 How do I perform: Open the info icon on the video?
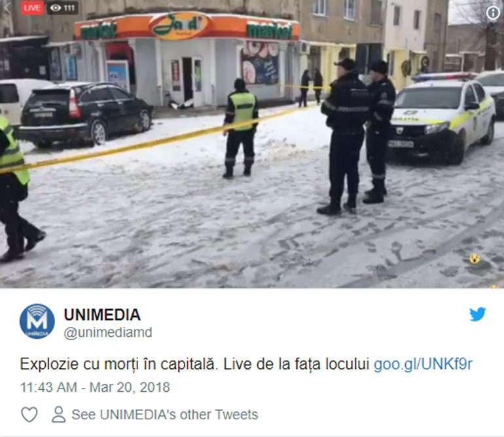(x=493, y=13)
